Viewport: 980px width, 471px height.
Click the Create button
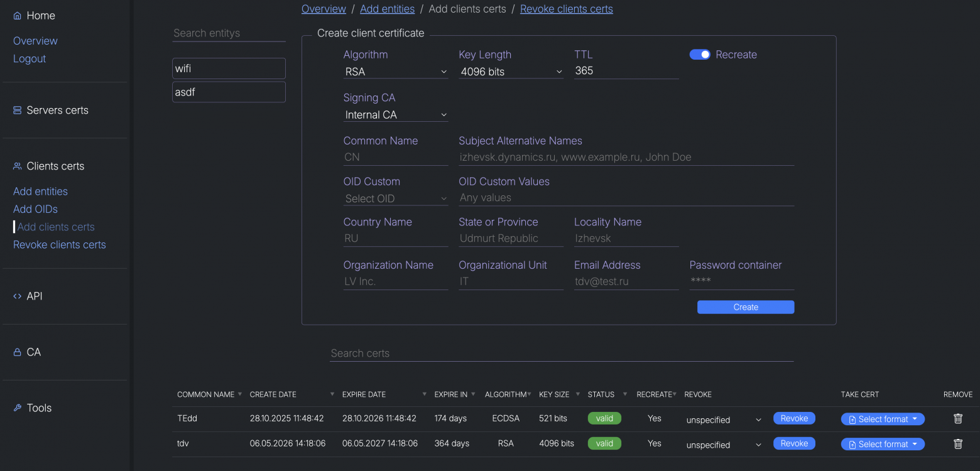tap(746, 307)
